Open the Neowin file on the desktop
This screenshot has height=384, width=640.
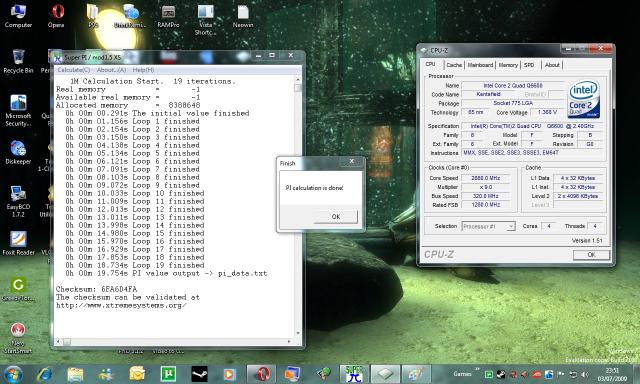(243, 16)
